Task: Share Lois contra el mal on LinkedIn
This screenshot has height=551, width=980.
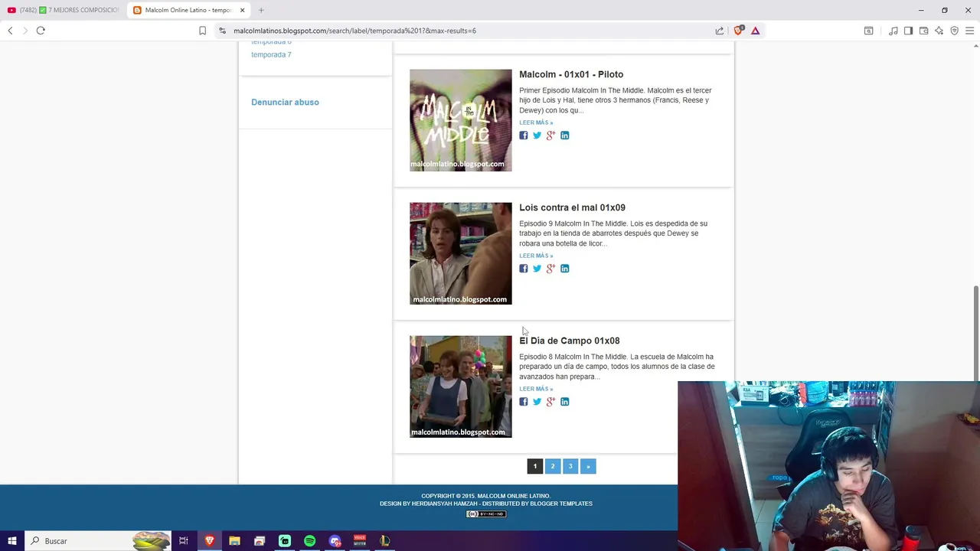Action: click(564, 269)
